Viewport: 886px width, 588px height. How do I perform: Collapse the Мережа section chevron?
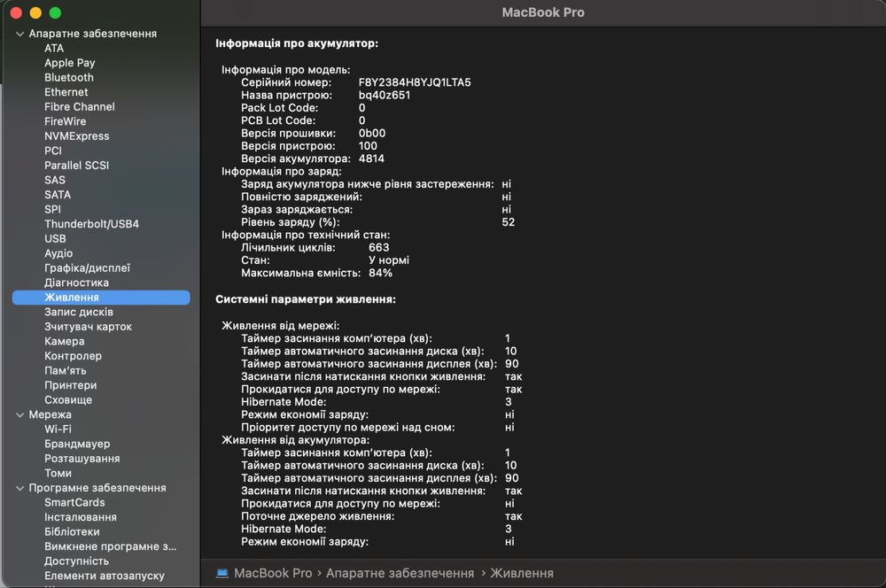pos(19,414)
